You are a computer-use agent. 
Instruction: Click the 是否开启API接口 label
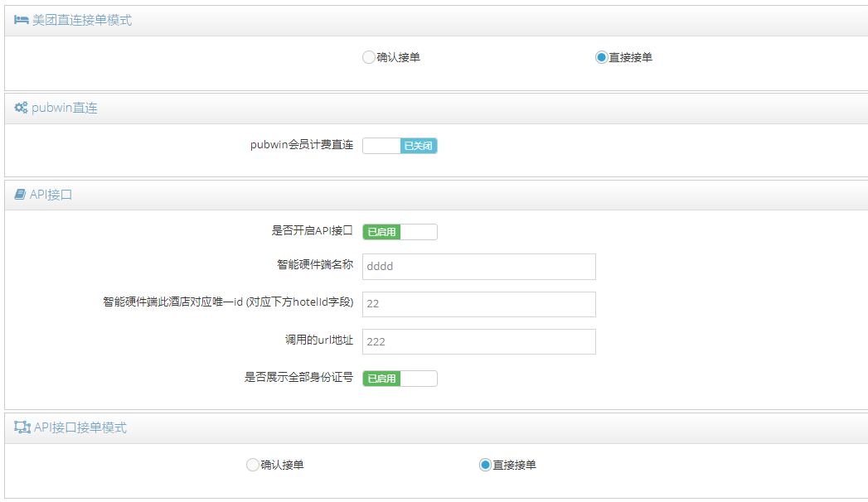(x=313, y=230)
